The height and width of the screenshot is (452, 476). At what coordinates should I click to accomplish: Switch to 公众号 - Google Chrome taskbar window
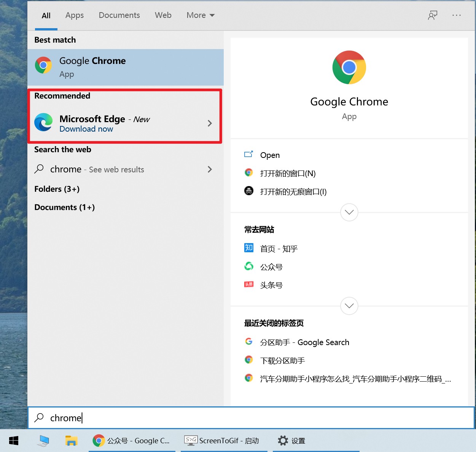(x=132, y=441)
